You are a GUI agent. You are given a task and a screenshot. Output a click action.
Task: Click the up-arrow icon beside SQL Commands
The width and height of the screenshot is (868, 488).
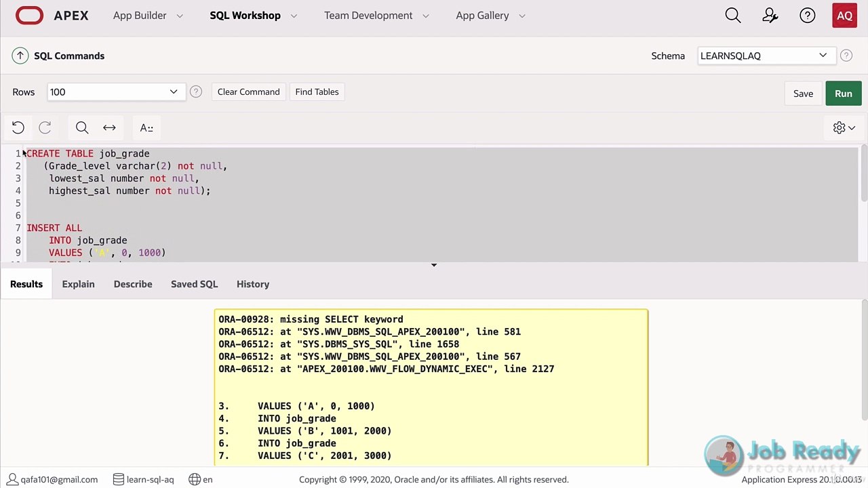(20, 56)
